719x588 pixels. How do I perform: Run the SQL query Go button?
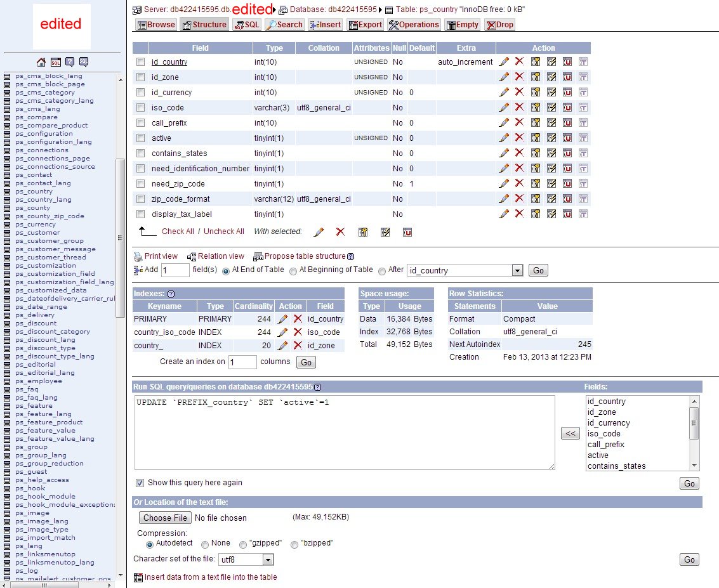pos(689,483)
